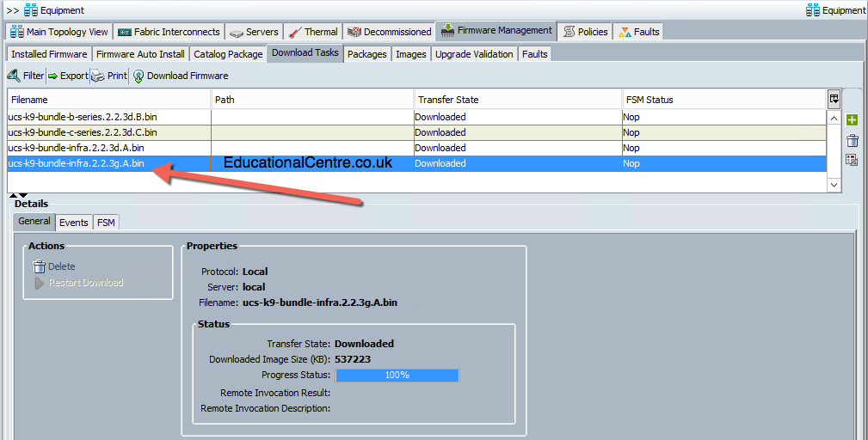Open the Events details tab
The height and width of the screenshot is (440, 868).
(x=74, y=223)
